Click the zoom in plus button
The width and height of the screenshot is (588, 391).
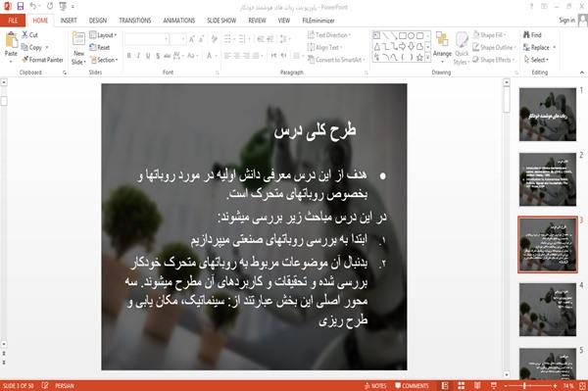(x=555, y=386)
